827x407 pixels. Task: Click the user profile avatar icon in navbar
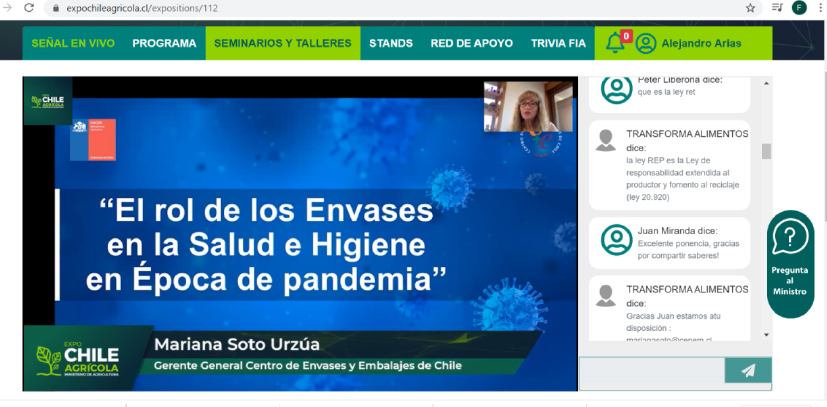click(646, 43)
